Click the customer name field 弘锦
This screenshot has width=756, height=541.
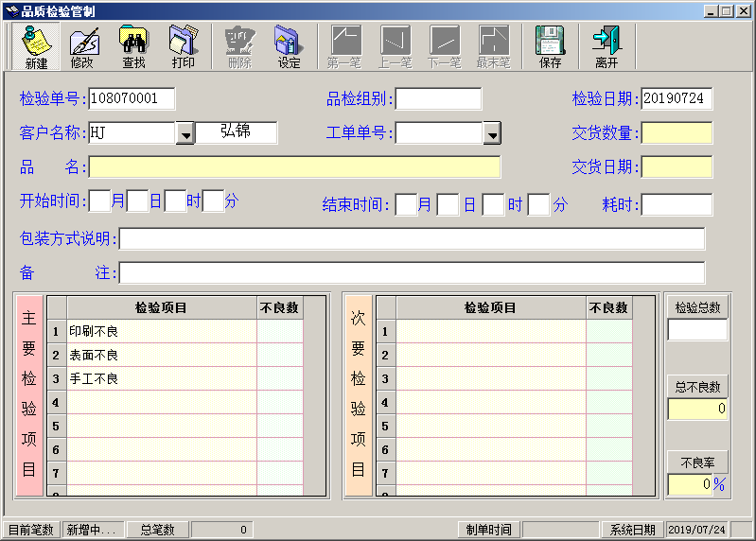pyautogui.click(x=236, y=133)
